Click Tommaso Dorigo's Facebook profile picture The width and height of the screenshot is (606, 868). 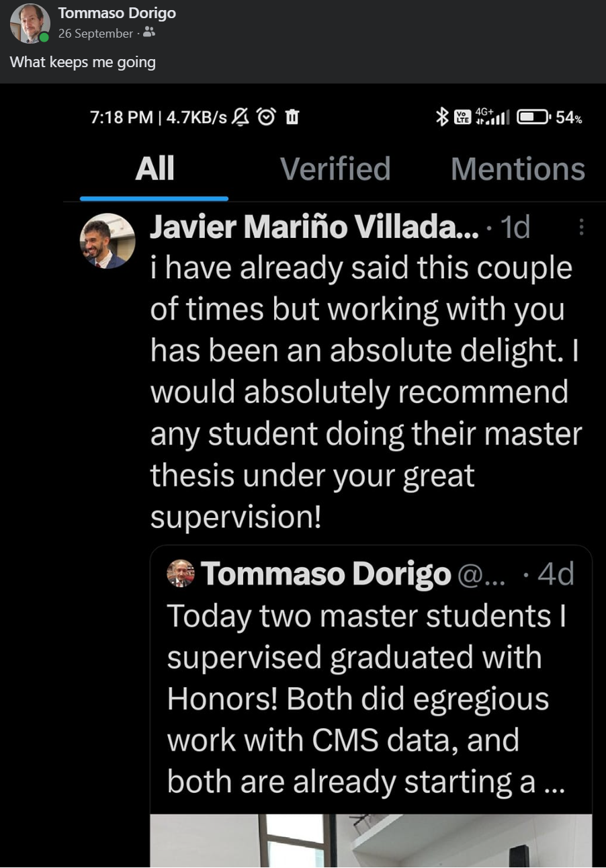coord(30,24)
